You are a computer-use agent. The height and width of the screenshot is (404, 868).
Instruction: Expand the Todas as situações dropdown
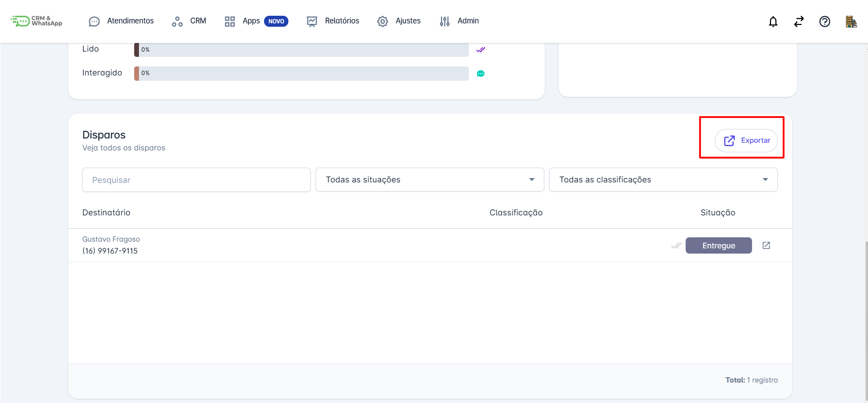pyautogui.click(x=430, y=180)
